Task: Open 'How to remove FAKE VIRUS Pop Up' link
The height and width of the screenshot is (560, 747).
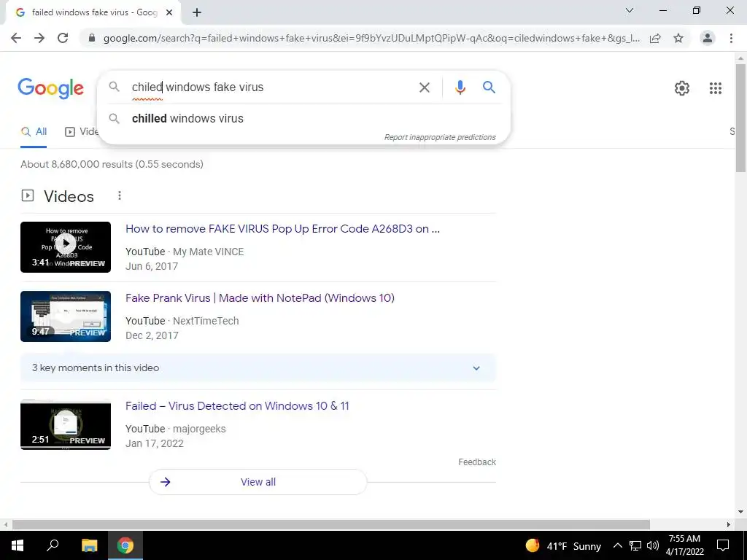Action: click(x=282, y=229)
